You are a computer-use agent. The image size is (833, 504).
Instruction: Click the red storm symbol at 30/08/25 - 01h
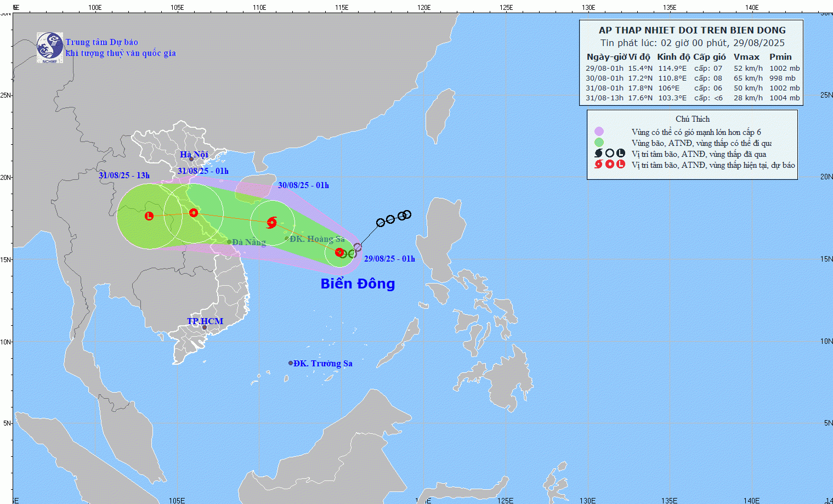272,223
